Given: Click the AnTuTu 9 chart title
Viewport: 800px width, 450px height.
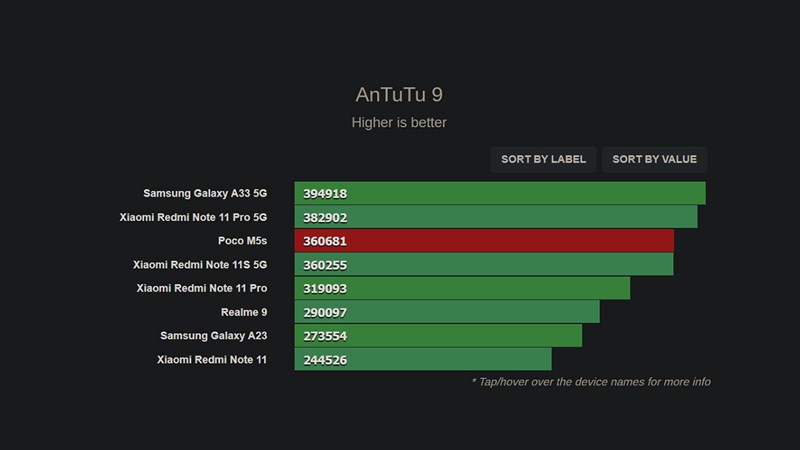Looking at the screenshot, I should coord(399,95).
